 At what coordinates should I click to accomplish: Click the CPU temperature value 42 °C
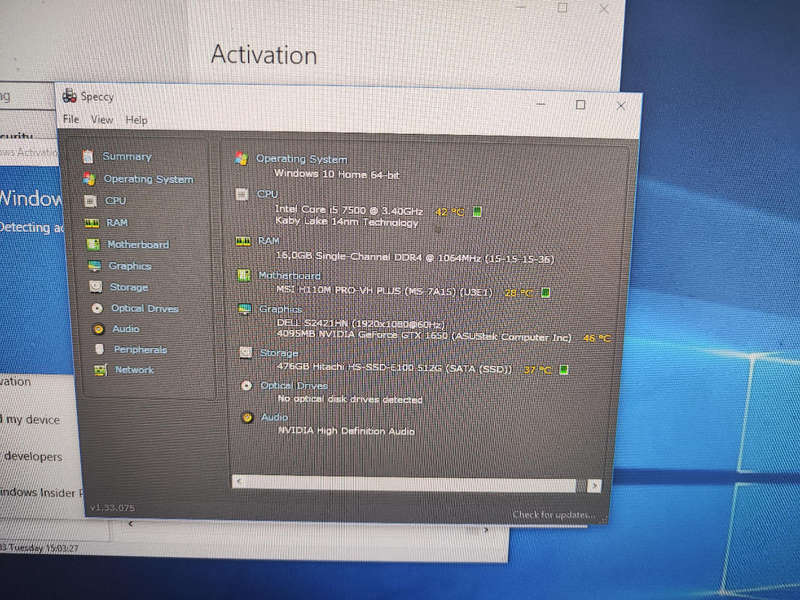click(x=449, y=212)
